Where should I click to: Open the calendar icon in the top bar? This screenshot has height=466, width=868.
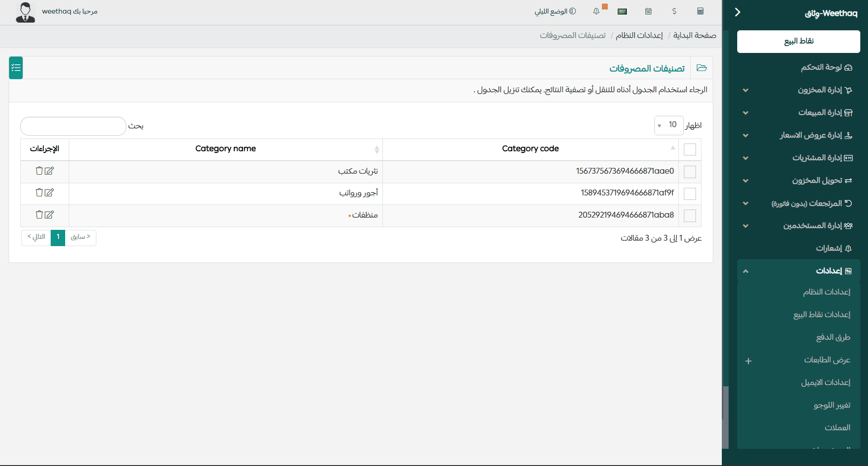pyautogui.click(x=648, y=11)
